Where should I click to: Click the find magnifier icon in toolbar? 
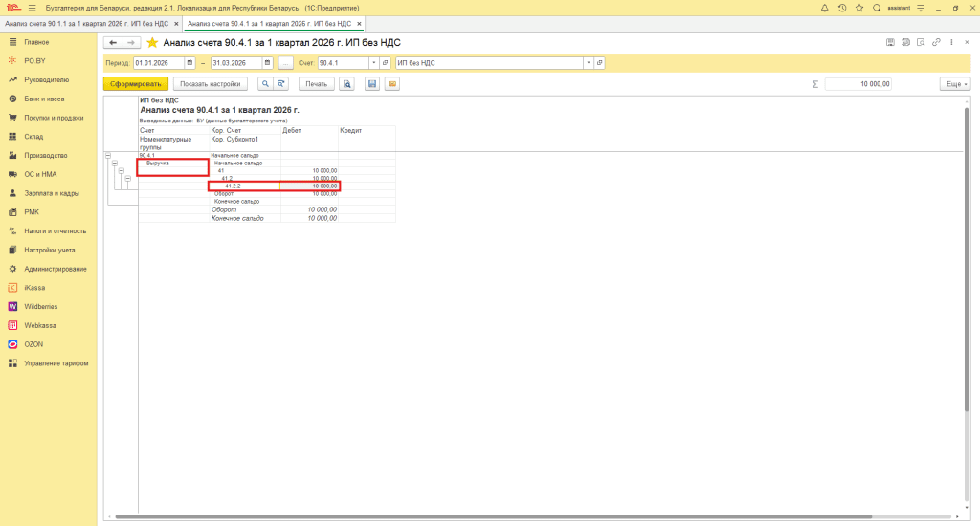(x=265, y=84)
